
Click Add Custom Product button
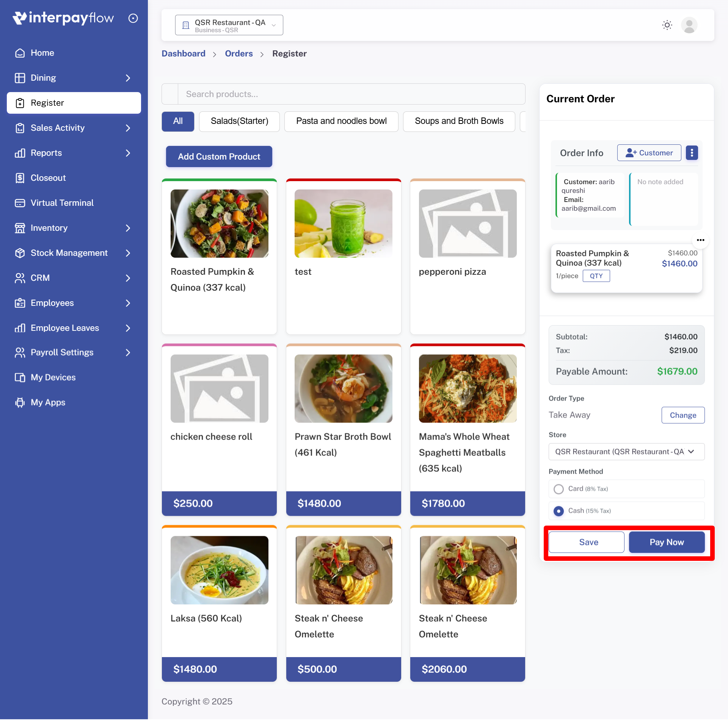219,157
